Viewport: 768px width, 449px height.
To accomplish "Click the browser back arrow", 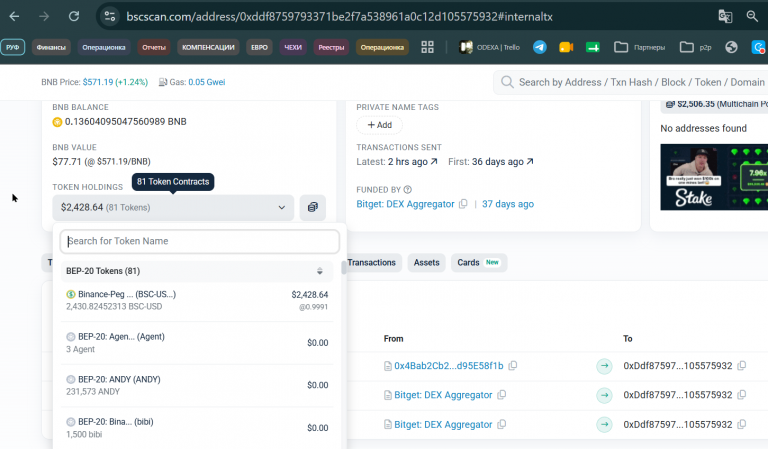I will coord(14,17).
